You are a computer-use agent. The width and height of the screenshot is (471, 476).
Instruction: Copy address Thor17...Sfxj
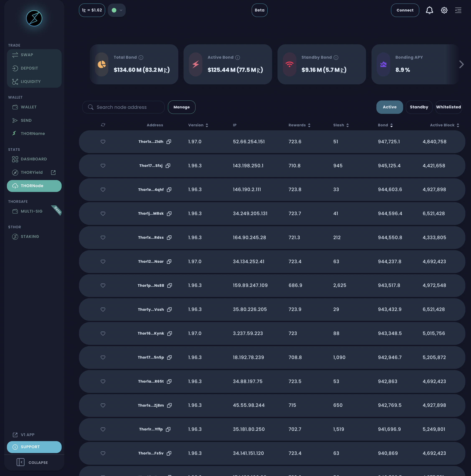coord(168,166)
